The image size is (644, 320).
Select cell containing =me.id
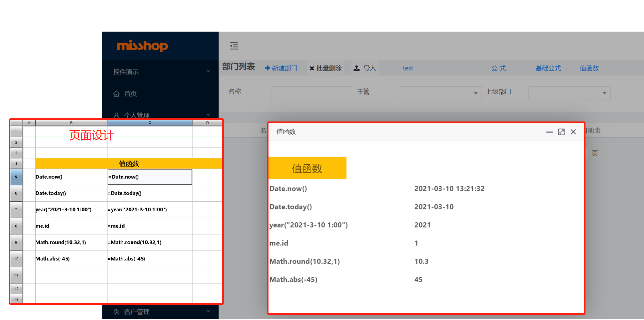(x=150, y=226)
